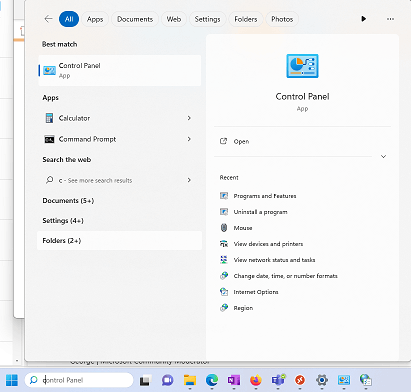This screenshot has width=411, height=392.
Task: Click the web search magnifier icon
Action: pos(49,180)
